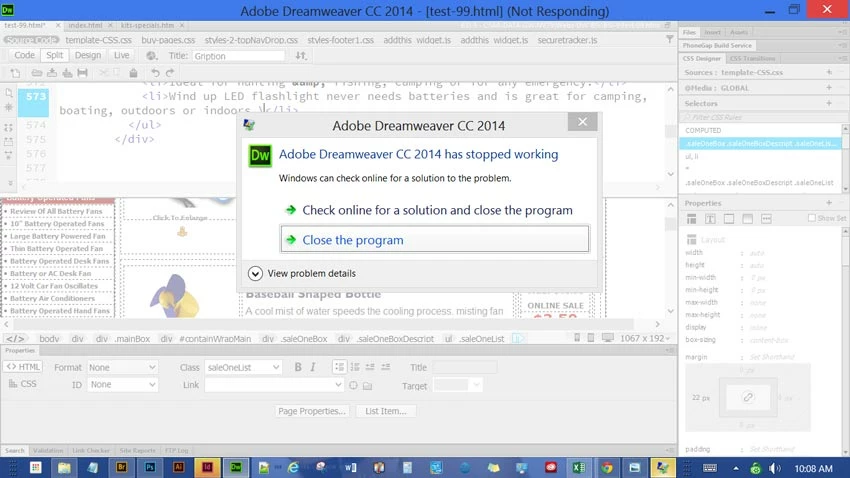Click the code view vertical scrollbar
This screenshot has height=478, width=850.
point(671,131)
